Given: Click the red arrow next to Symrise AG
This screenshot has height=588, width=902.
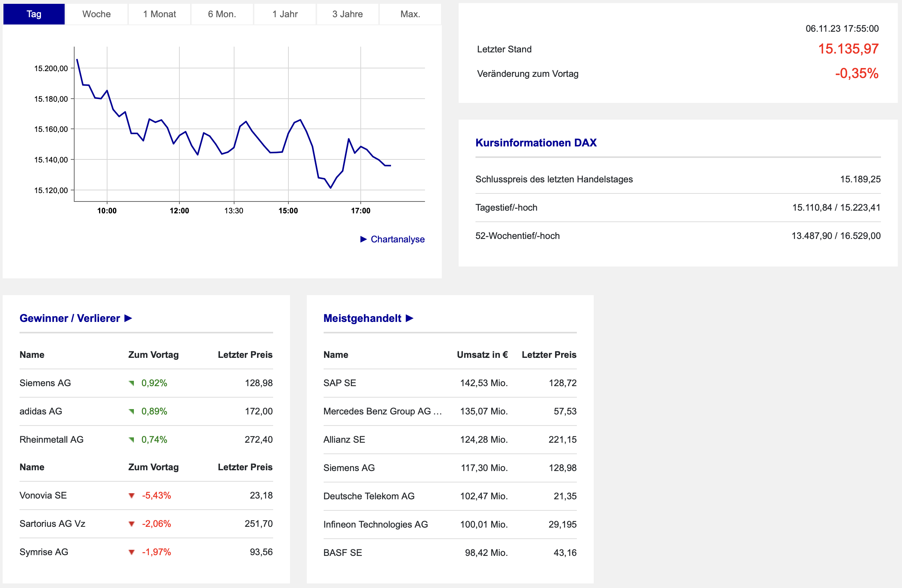Looking at the screenshot, I should pyautogui.click(x=132, y=552).
